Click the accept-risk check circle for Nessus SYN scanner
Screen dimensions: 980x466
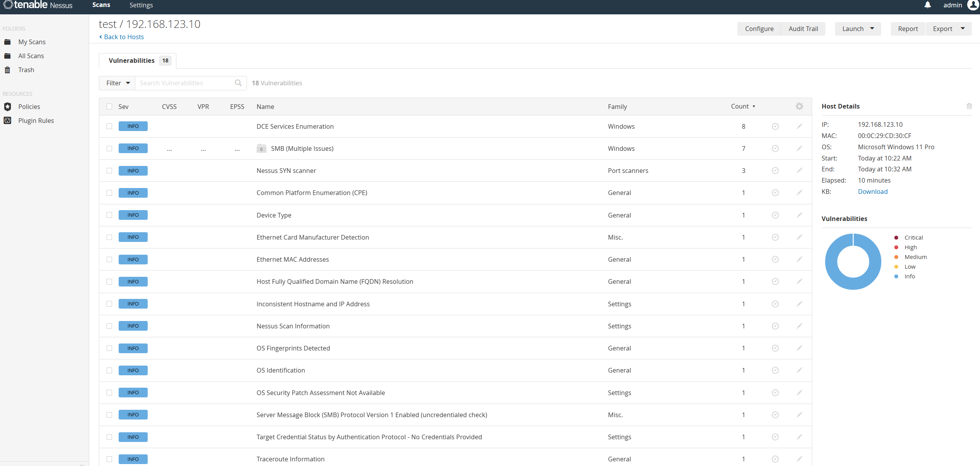[x=775, y=171]
